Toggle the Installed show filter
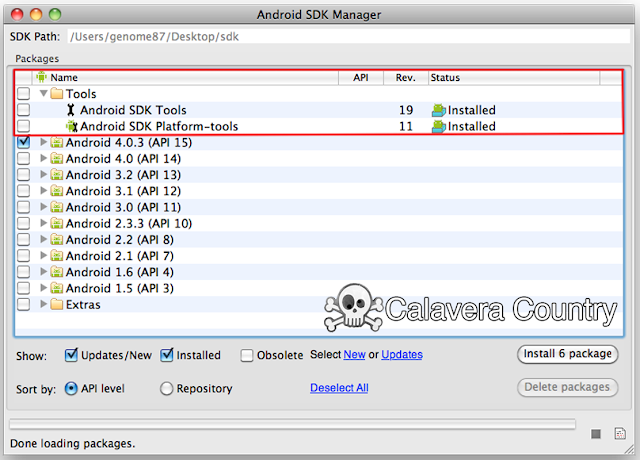 click(167, 355)
